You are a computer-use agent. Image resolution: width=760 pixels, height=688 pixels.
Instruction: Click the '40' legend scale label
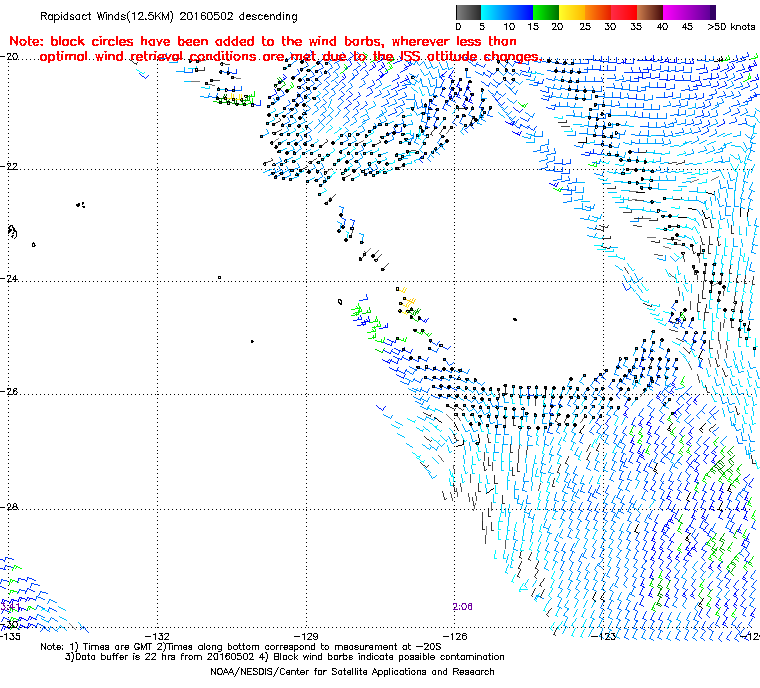[x=662, y=27]
